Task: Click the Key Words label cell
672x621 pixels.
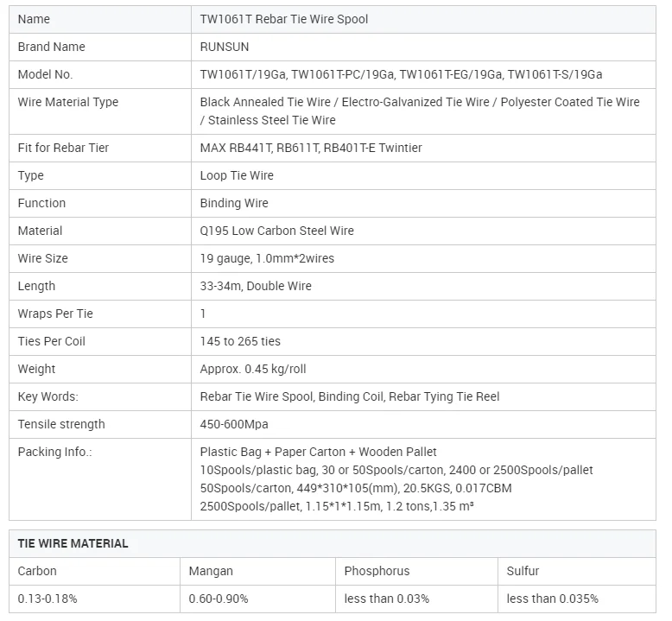Action: tap(48, 396)
